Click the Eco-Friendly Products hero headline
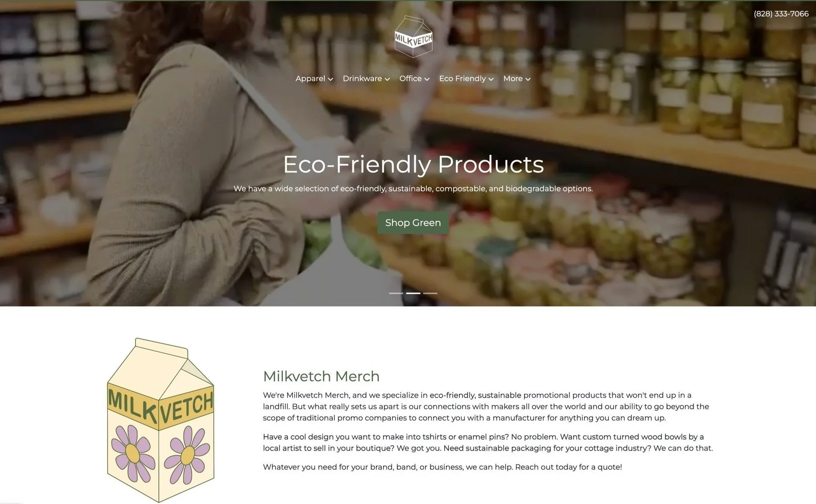 (x=413, y=164)
